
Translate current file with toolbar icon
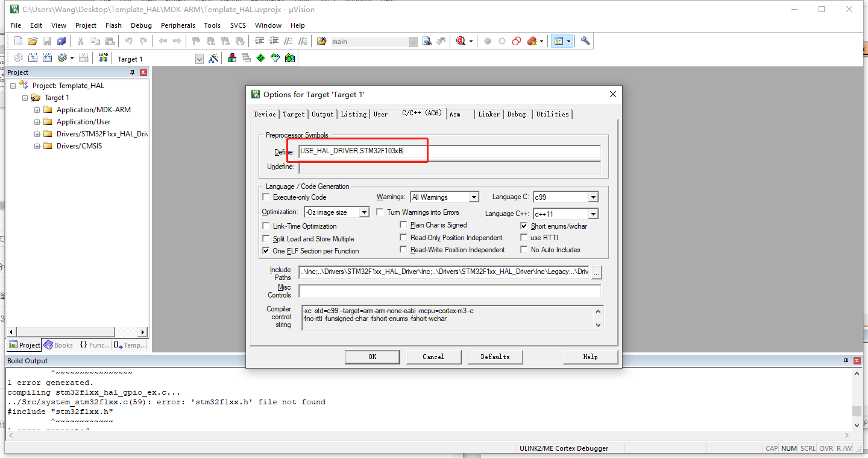coord(18,58)
